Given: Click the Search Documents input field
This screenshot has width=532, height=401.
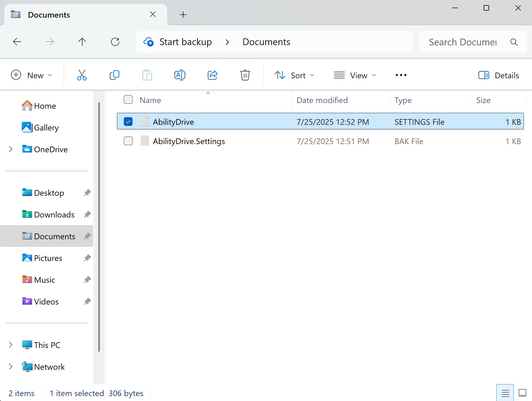Looking at the screenshot, I should [463, 42].
